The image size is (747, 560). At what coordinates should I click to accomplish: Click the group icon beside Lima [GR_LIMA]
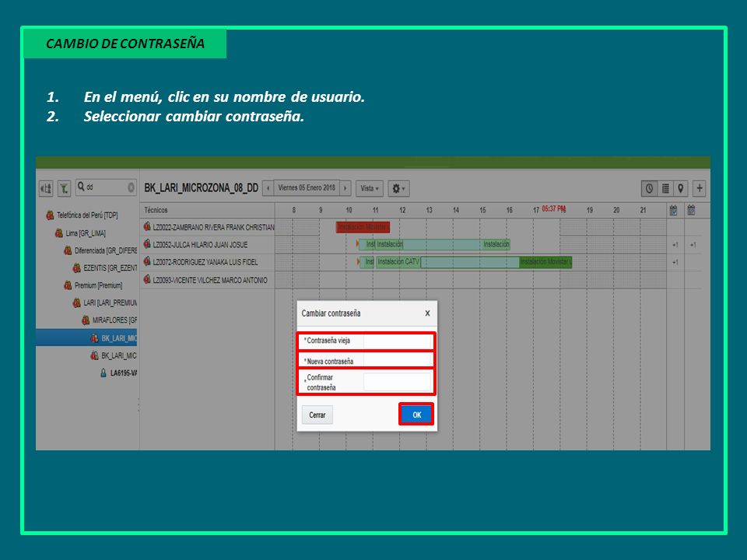pos(59,233)
